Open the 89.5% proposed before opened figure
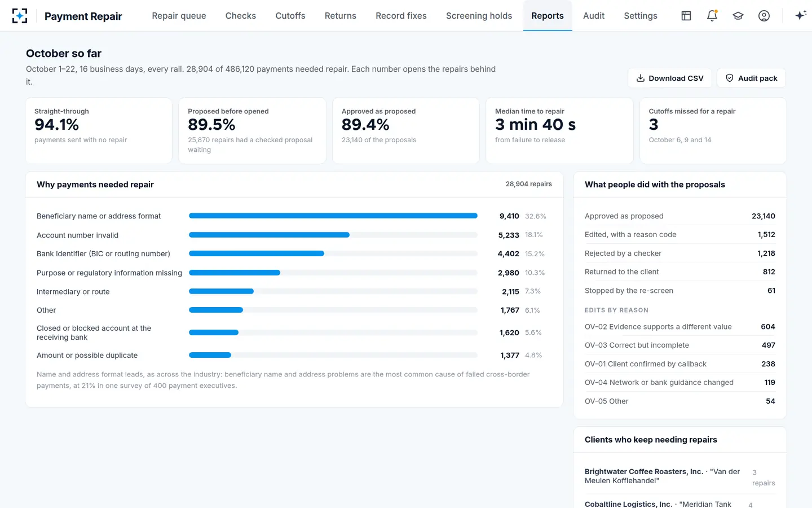The height and width of the screenshot is (508, 812). point(211,125)
